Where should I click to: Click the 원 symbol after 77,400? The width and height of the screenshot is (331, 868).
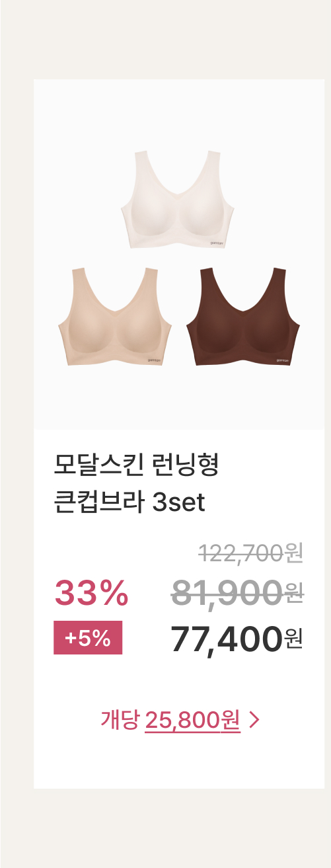click(294, 639)
